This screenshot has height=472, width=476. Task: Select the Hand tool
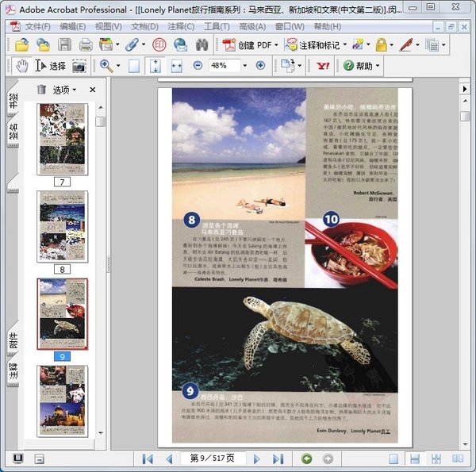[x=21, y=66]
